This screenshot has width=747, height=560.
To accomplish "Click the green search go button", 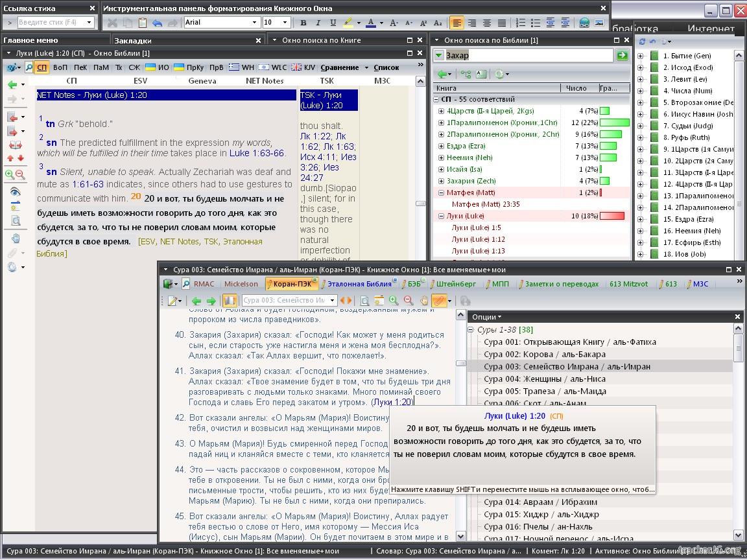I will tap(622, 56).
